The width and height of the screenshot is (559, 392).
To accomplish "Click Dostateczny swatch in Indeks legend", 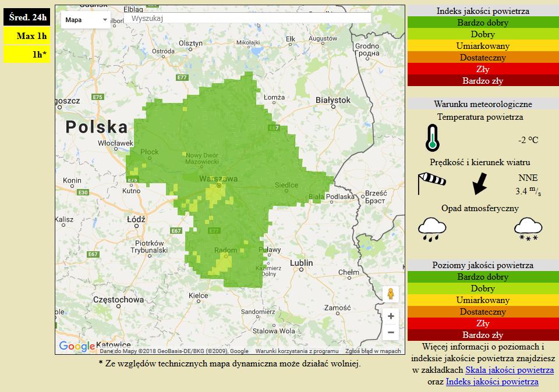I will [483, 58].
